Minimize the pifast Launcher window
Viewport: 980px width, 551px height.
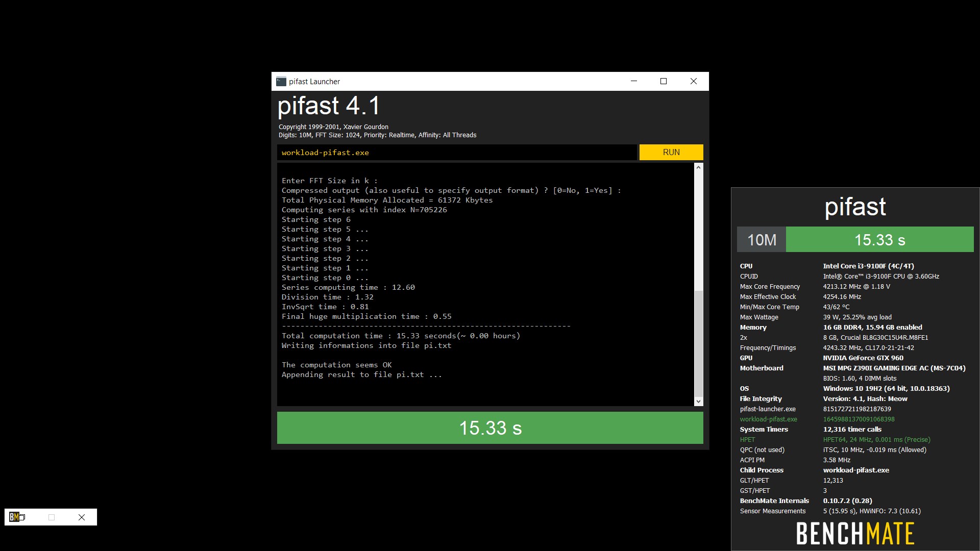pos(634,81)
